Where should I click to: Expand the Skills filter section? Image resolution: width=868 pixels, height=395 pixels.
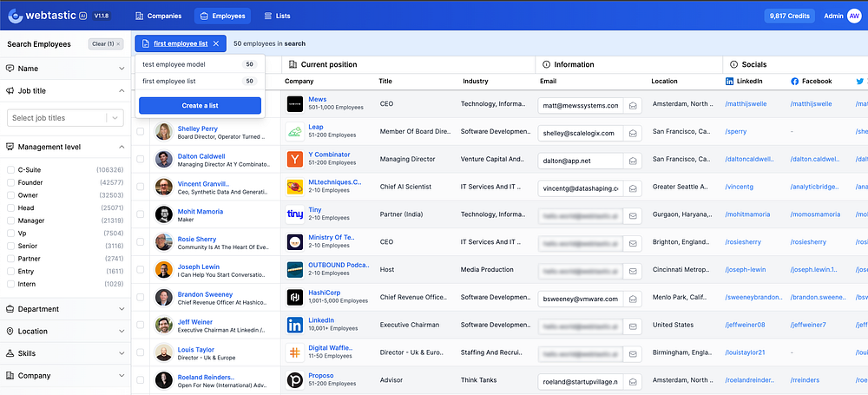[65, 353]
